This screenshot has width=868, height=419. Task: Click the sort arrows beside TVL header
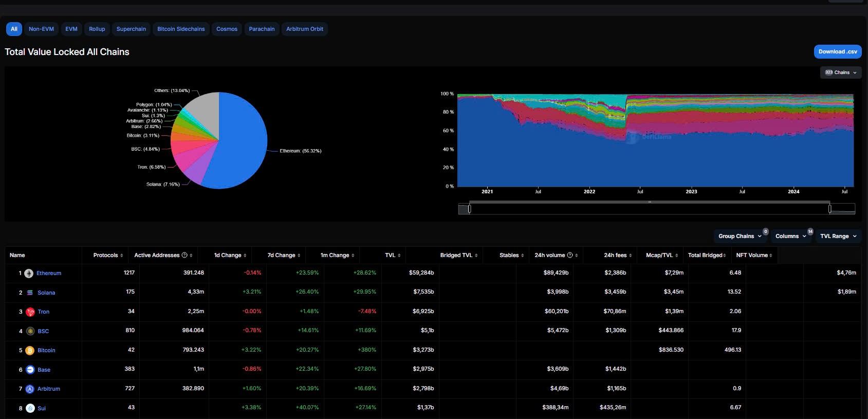399,256
